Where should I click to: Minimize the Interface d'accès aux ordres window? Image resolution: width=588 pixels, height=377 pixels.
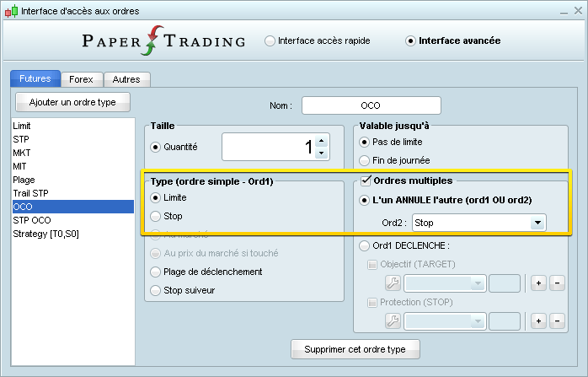pos(564,12)
